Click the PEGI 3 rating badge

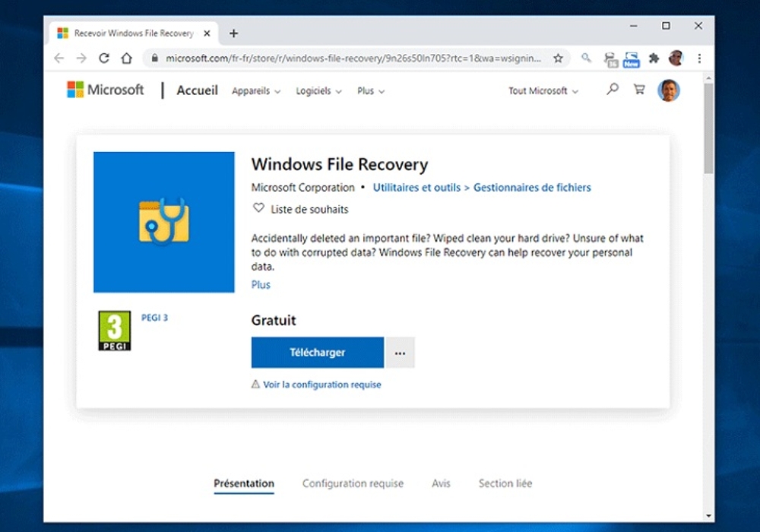coord(115,331)
